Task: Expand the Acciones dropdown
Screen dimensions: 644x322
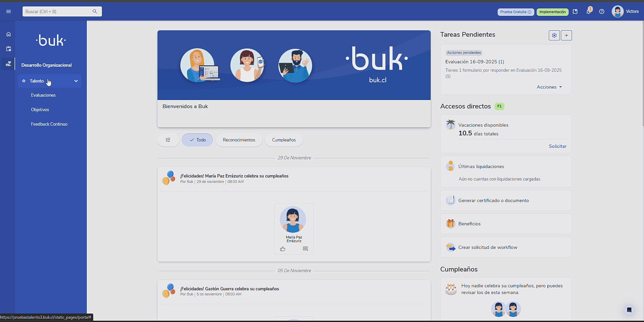Action: point(549,87)
